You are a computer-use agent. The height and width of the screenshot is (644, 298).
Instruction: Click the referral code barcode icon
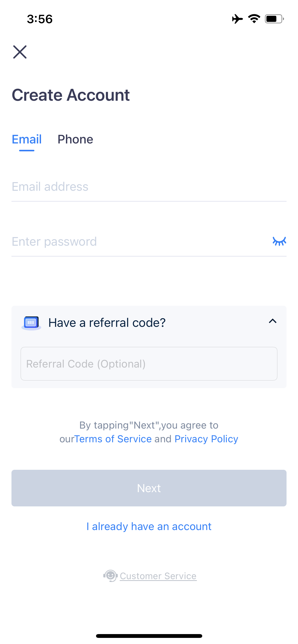(x=31, y=323)
